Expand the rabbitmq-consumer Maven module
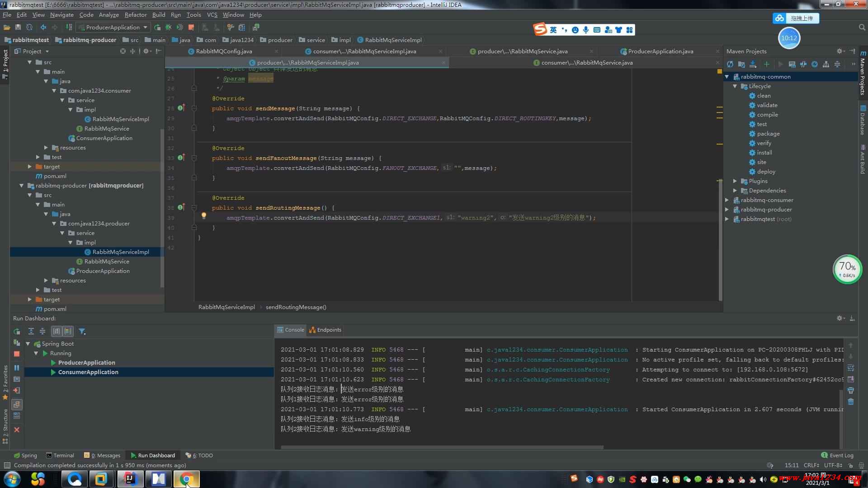 pos(727,200)
